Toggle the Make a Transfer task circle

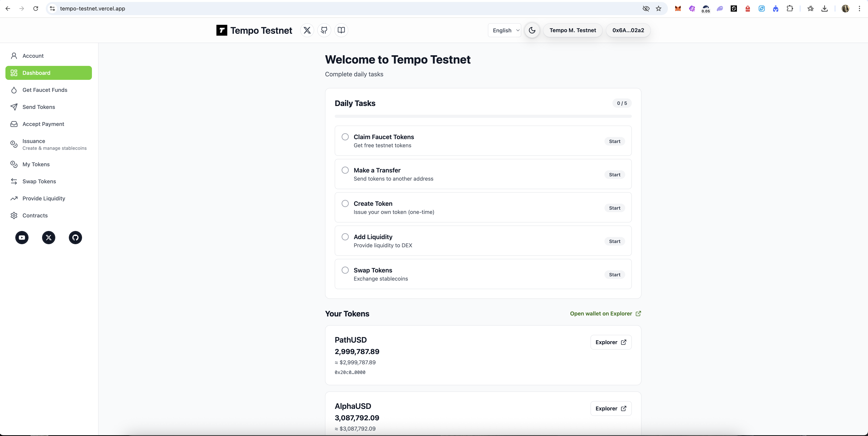(345, 170)
